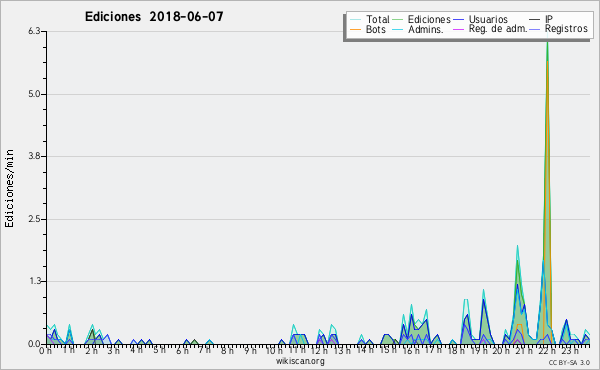This screenshot has width=600, height=370.
Task: Click the chart title 'Ediciones 2018-06-07'
Action: [x=154, y=17]
